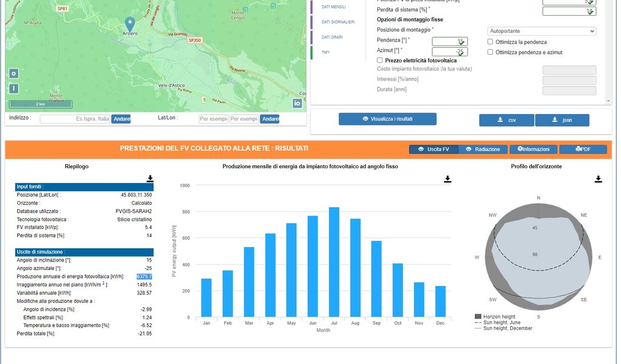The image size is (621, 364).
Task: Select the 'Uscita FV' results tab
Action: point(433,149)
